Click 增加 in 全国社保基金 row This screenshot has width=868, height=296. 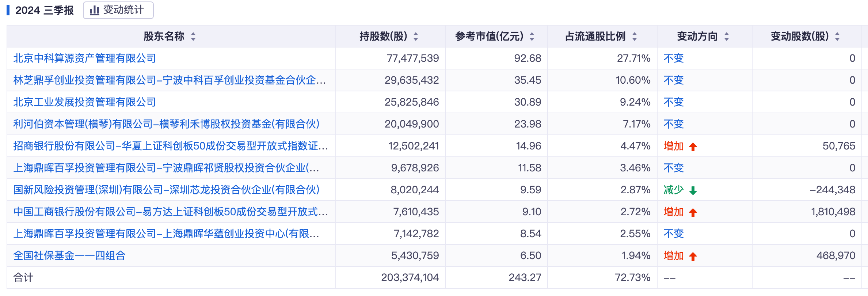pyautogui.click(x=674, y=255)
